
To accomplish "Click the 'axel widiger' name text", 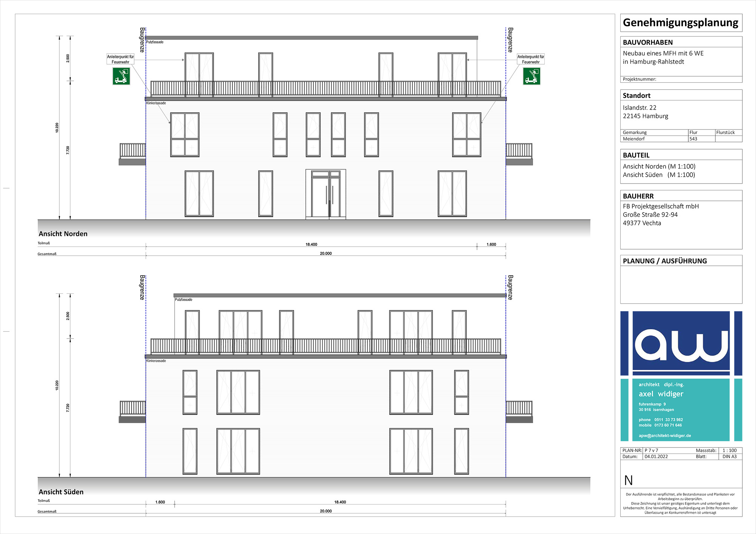I will coord(661,394).
